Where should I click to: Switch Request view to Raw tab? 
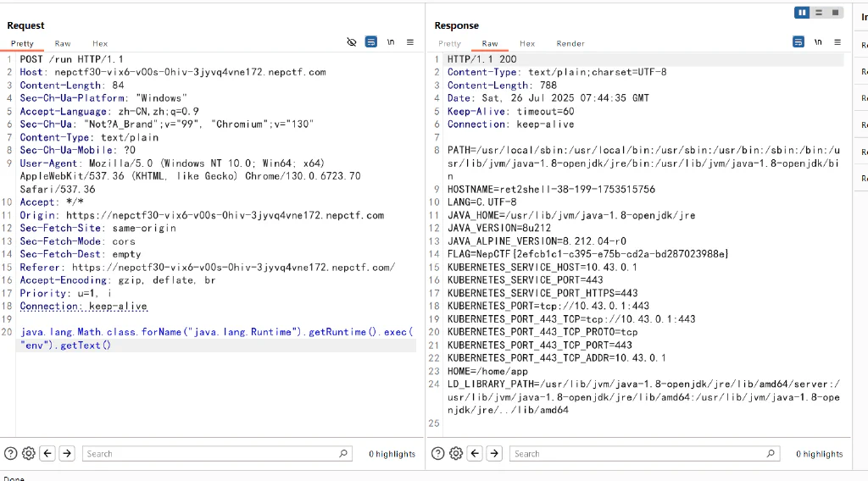point(63,44)
